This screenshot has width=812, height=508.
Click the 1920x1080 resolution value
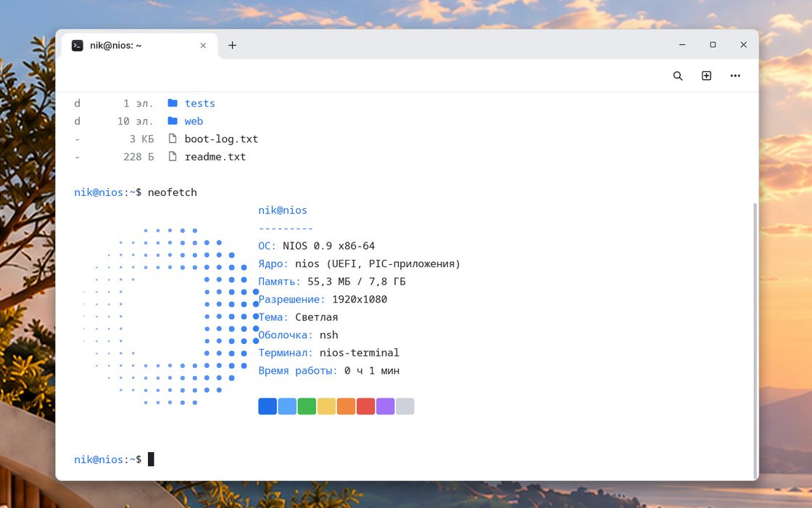click(360, 299)
